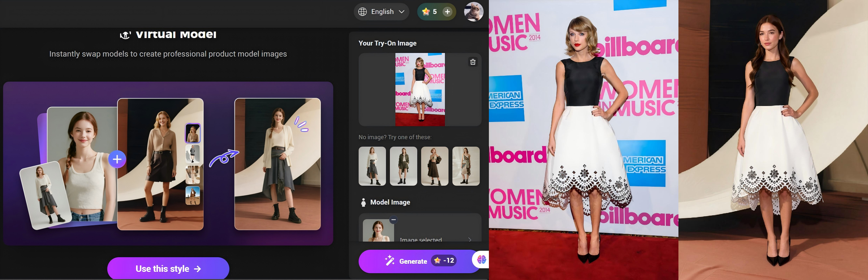Select second sample outfit with green jacket

click(403, 166)
